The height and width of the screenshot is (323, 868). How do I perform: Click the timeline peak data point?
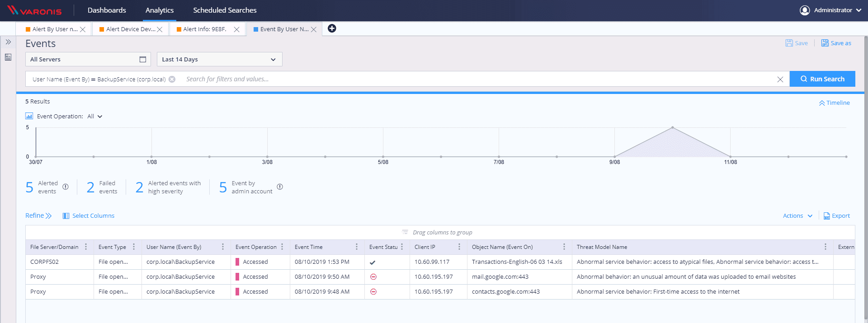(x=672, y=127)
